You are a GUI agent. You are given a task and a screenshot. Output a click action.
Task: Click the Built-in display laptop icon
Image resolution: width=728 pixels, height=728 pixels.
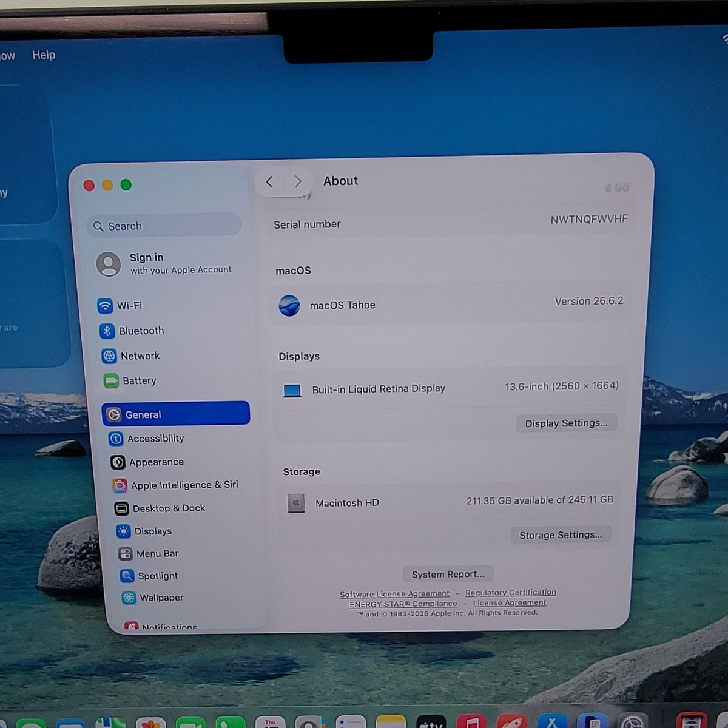[x=292, y=391]
